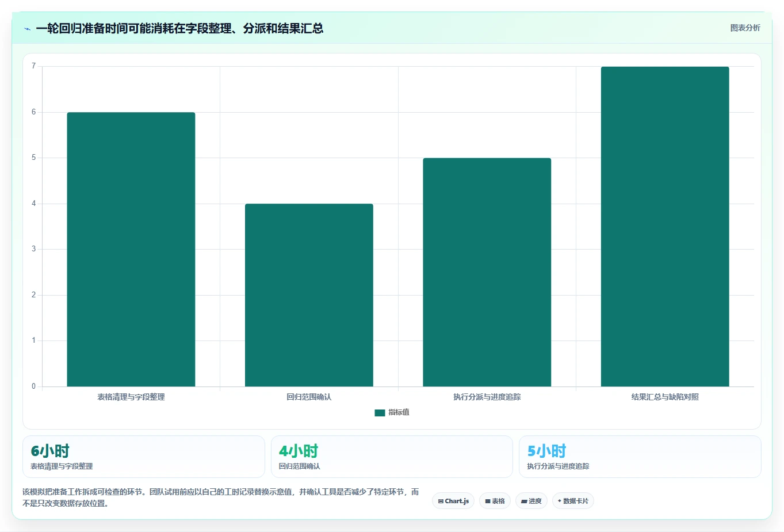The height and width of the screenshot is (532, 784).
Task: Select the 回归范围确认 bar in the chart
Action: [x=309, y=295]
